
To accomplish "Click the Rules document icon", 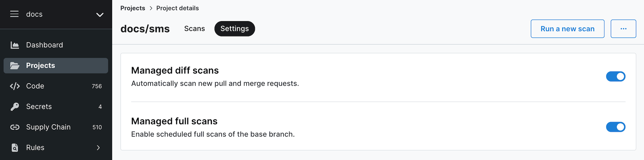I will (x=15, y=148).
